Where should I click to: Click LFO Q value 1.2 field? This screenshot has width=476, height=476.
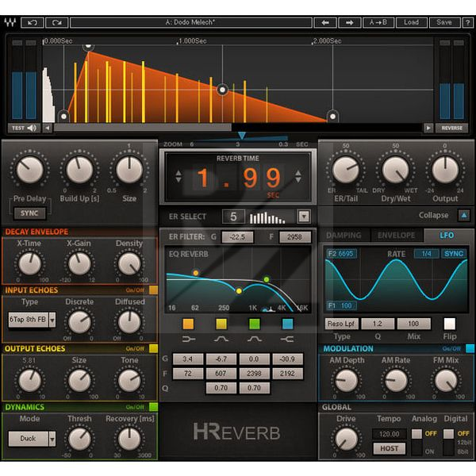tap(378, 324)
